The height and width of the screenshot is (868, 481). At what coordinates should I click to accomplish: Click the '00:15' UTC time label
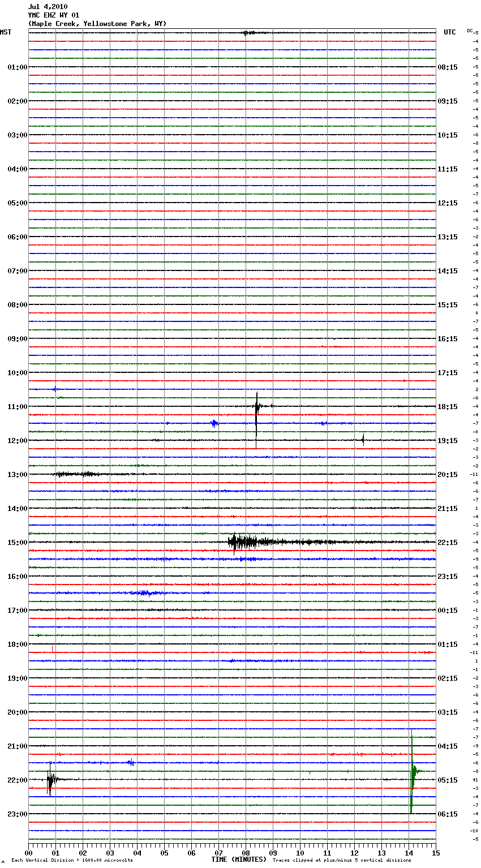448,611
